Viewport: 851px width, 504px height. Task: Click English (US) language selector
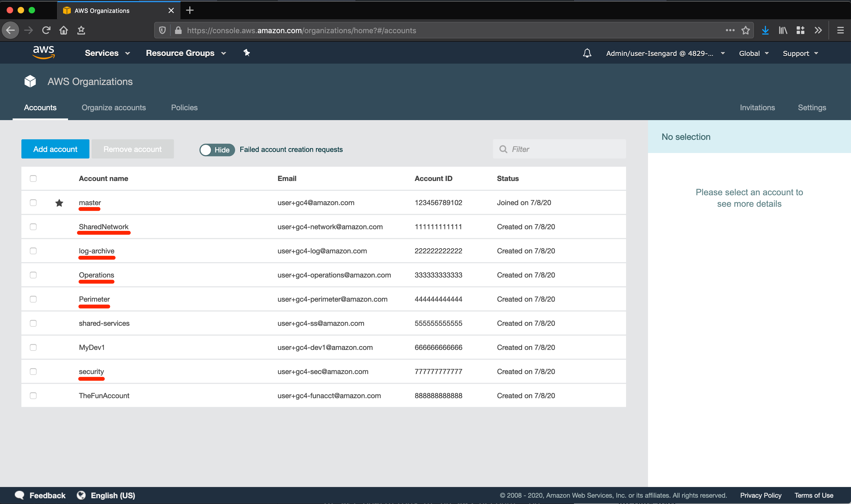click(113, 495)
